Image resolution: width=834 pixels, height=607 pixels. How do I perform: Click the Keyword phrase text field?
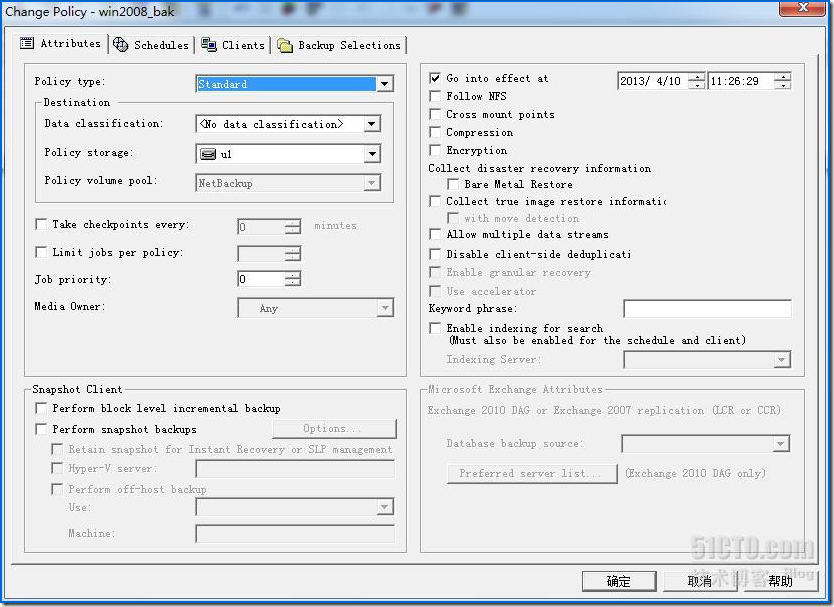pyautogui.click(x=707, y=309)
